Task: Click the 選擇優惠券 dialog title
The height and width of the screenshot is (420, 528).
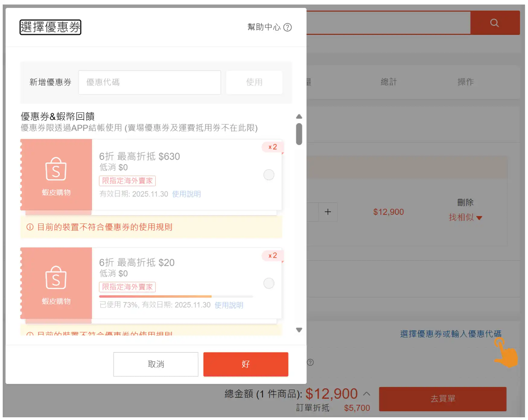Action: pyautogui.click(x=50, y=27)
